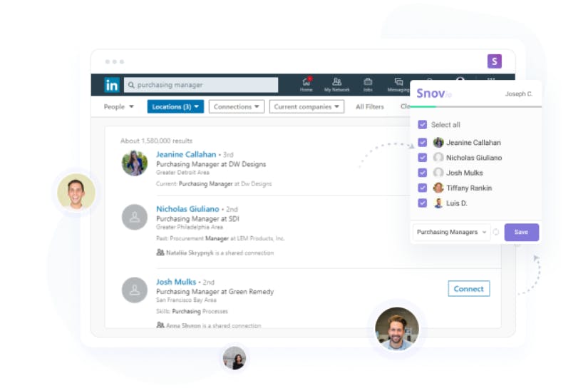The height and width of the screenshot is (391, 588).
Task: Open the Messaging icon
Action: click(398, 84)
